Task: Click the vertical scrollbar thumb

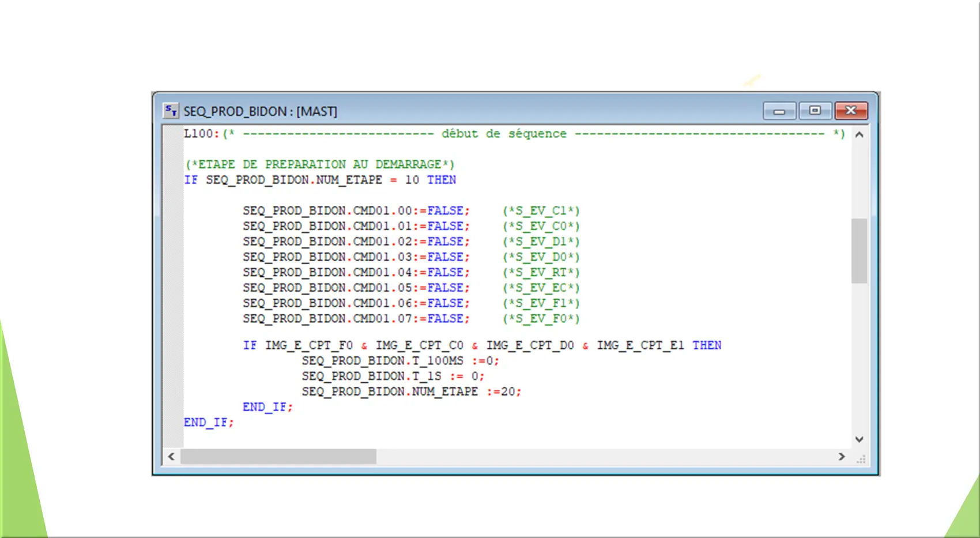Action: [x=859, y=251]
